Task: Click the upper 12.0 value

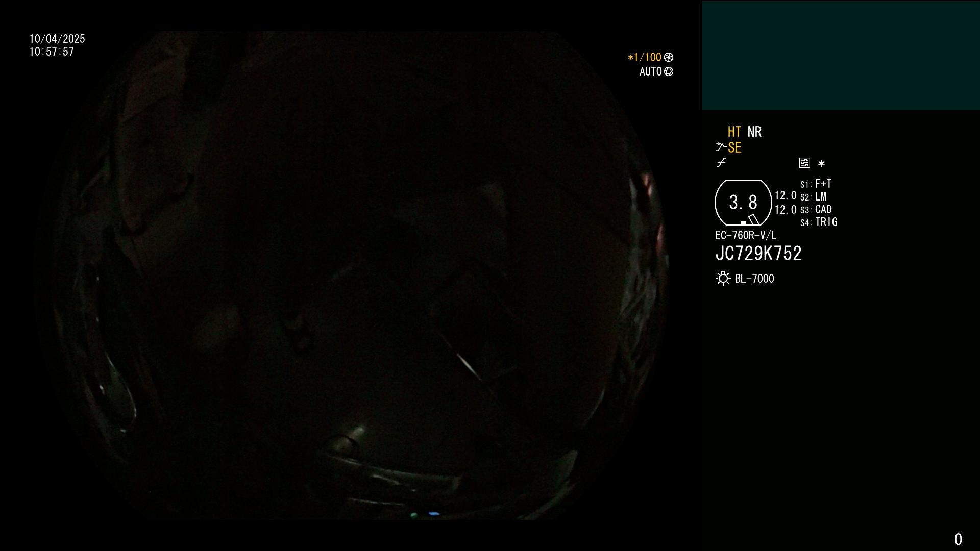Action: click(786, 195)
